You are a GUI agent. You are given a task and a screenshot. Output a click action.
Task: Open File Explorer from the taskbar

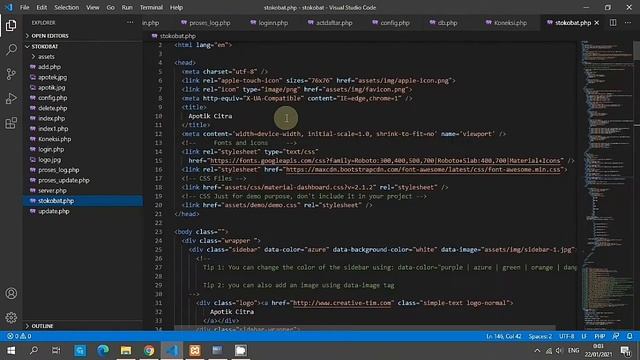coord(126,351)
